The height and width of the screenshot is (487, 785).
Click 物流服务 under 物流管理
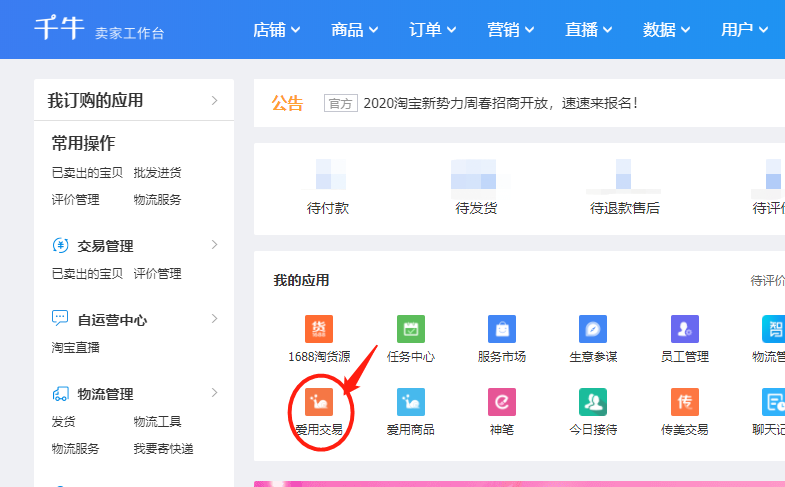75,448
